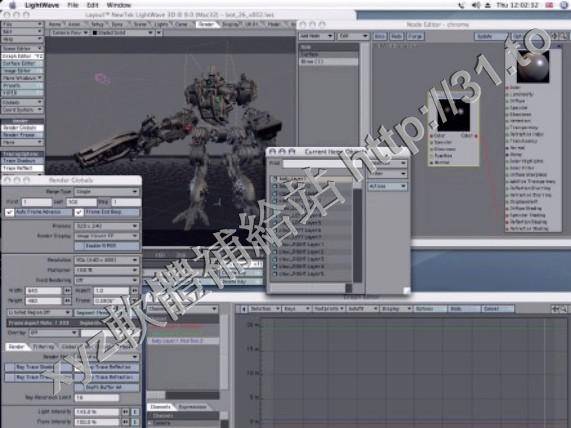
Task: Click Purge button in Node Editor
Action: coord(415,36)
